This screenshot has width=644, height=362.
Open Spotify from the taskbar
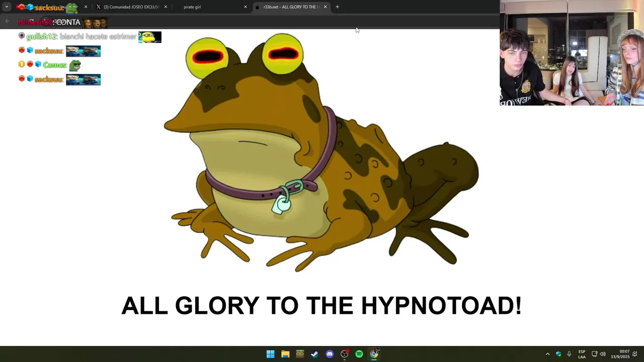(x=359, y=354)
